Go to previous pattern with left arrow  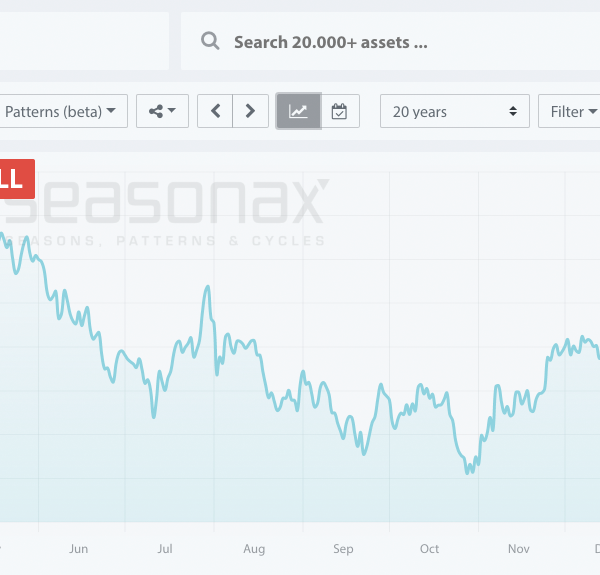(x=215, y=111)
